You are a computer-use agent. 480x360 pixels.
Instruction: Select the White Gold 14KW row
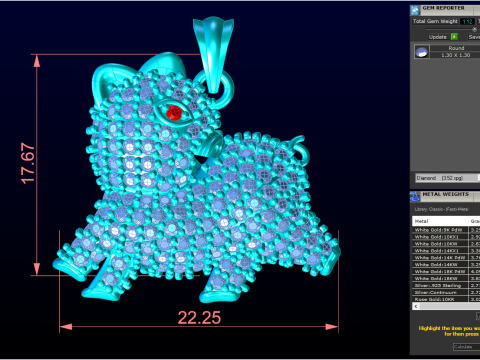pyautogui.click(x=446, y=265)
